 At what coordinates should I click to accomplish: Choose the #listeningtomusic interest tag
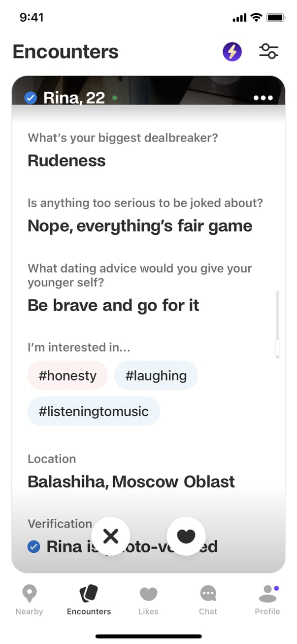pos(94,411)
